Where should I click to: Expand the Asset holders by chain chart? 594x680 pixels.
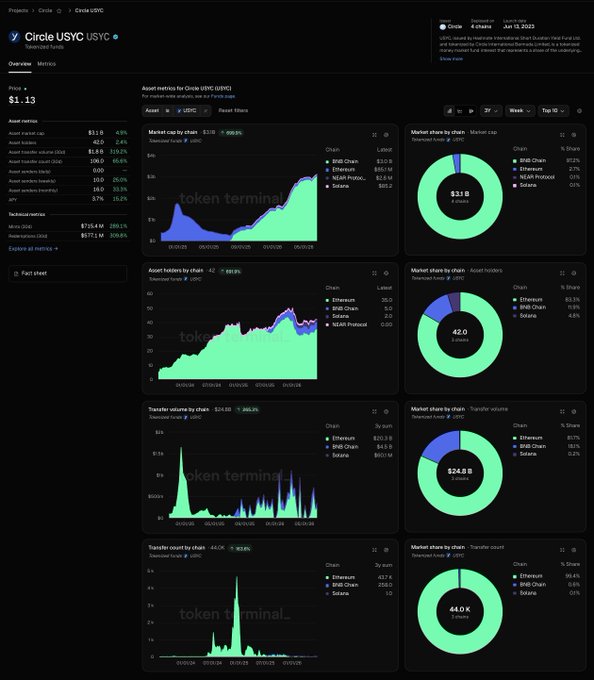(x=374, y=273)
